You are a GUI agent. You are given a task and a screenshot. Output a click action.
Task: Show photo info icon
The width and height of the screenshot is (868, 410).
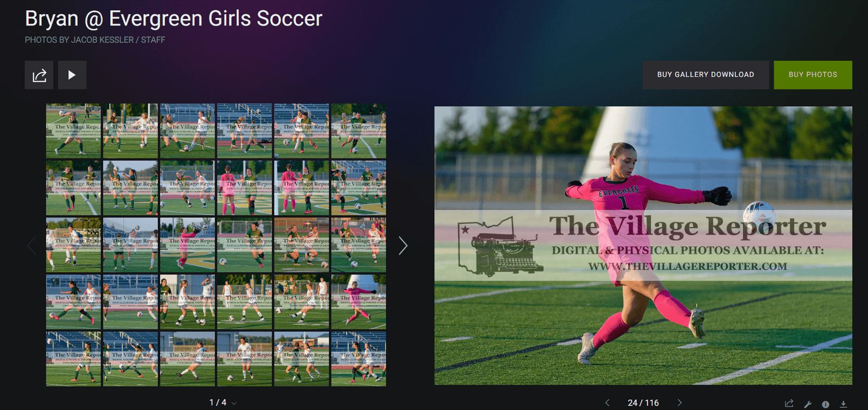click(826, 403)
